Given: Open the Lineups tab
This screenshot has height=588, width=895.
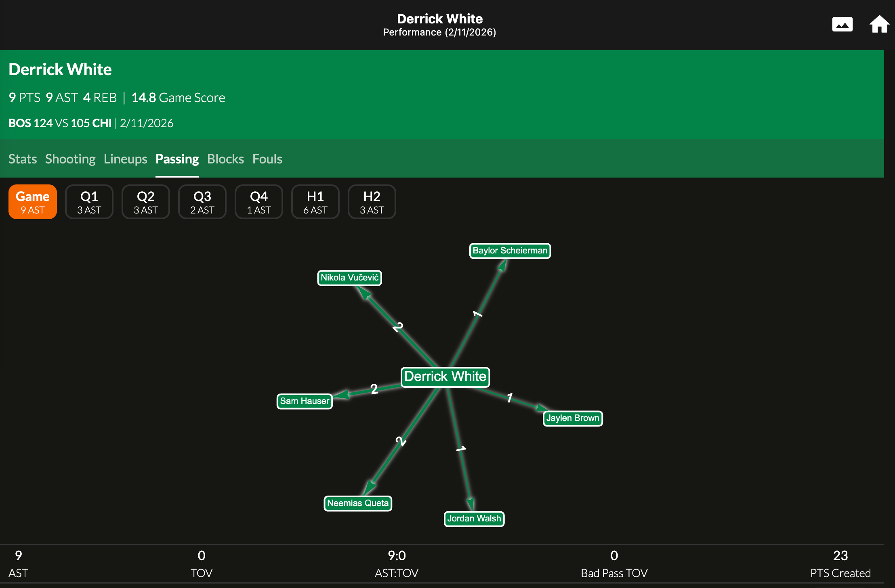Looking at the screenshot, I should tap(125, 159).
